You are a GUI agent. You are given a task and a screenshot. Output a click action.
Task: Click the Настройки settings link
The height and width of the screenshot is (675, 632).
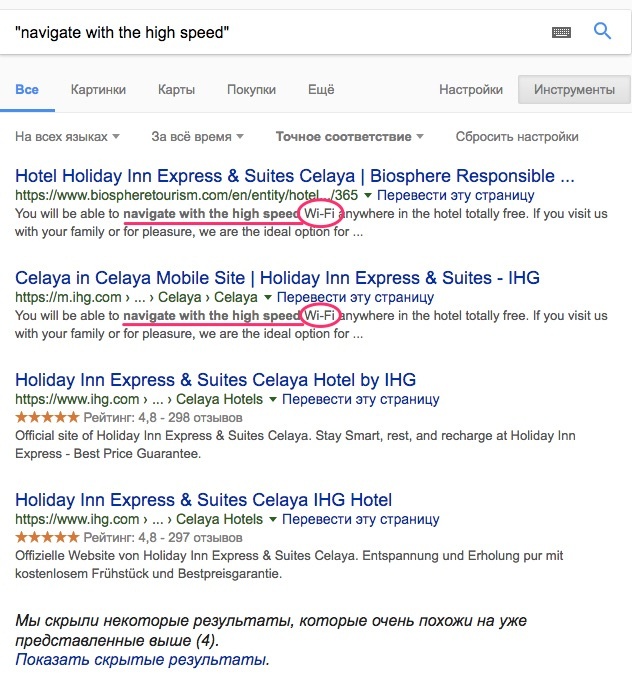(x=471, y=90)
